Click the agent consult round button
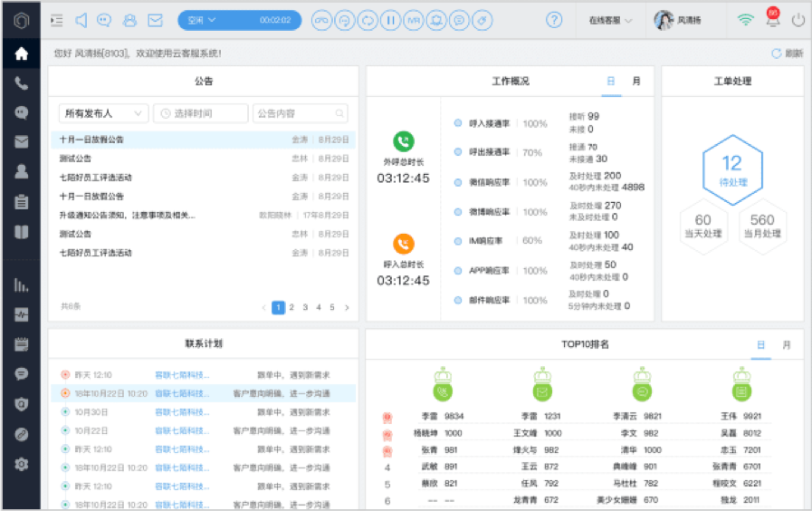This screenshot has height=511, width=812. pos(436,20)
